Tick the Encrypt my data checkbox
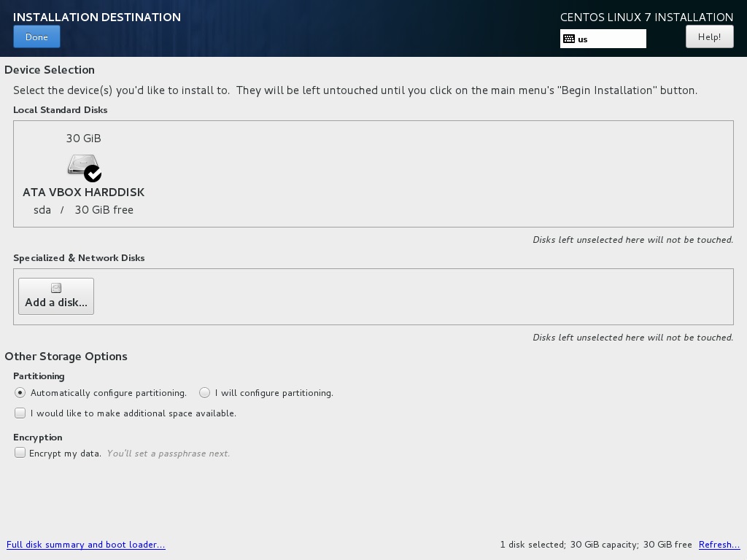Viewport: 747px width, 560px height. (20, 453)
